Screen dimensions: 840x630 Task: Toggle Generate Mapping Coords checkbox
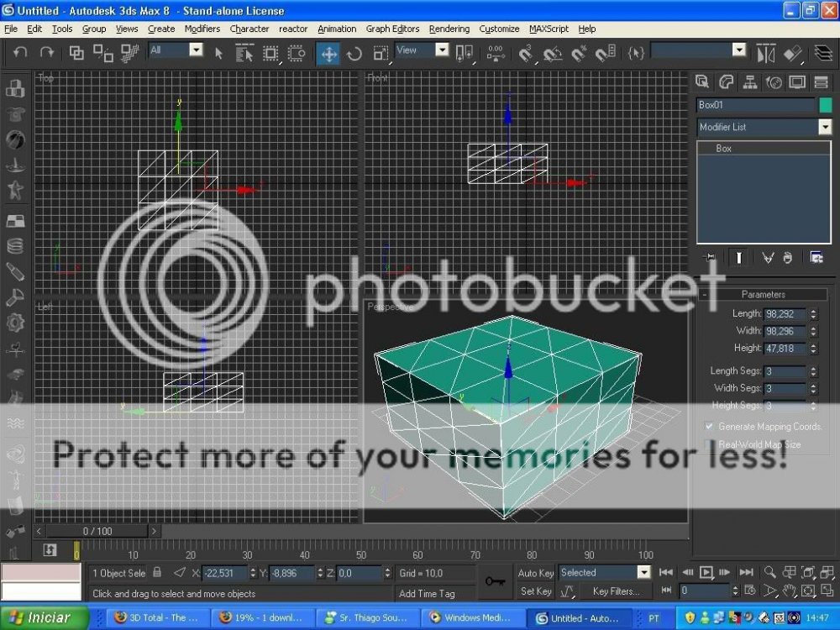(709, 427)
